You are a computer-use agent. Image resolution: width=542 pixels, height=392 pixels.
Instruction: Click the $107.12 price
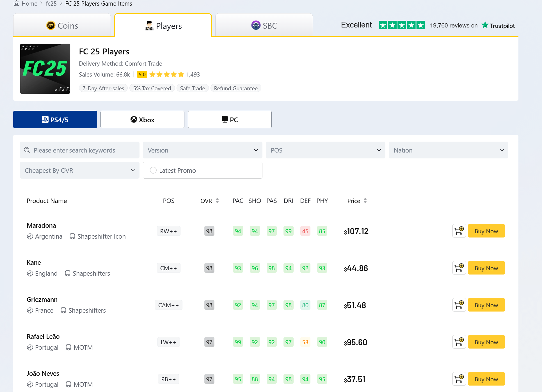[356, 231]
